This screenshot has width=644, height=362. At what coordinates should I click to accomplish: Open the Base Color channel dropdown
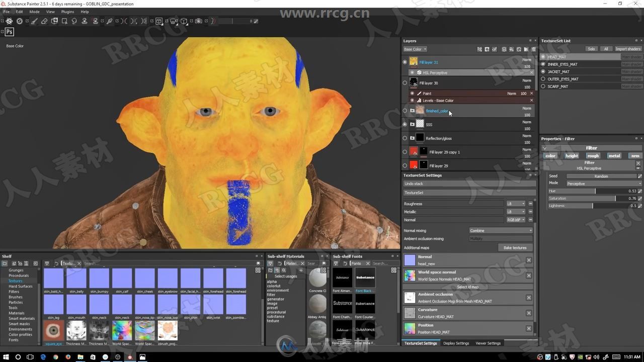(415, 49)
